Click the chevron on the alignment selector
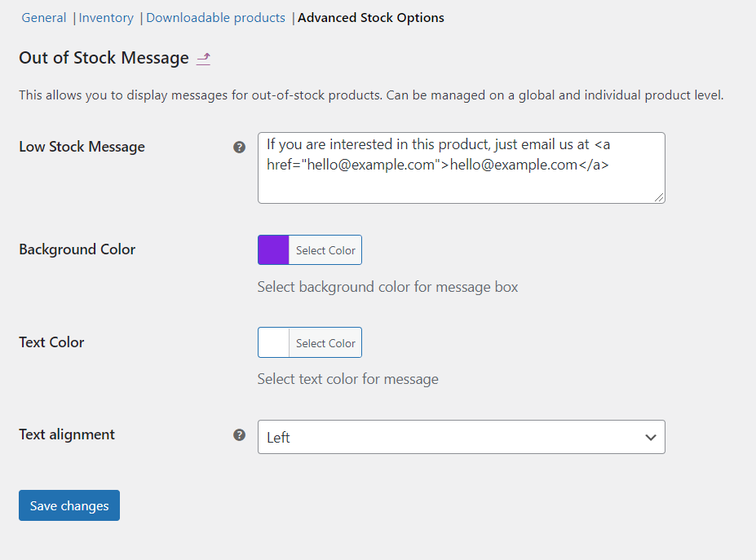This screenshot has height=560, width=756. click(x=651, y=437)
